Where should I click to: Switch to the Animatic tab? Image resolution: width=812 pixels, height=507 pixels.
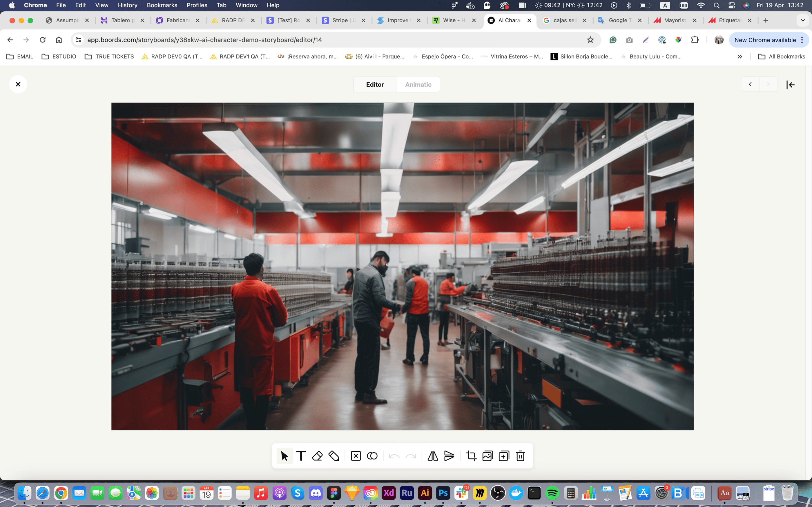tap(418, 85)
